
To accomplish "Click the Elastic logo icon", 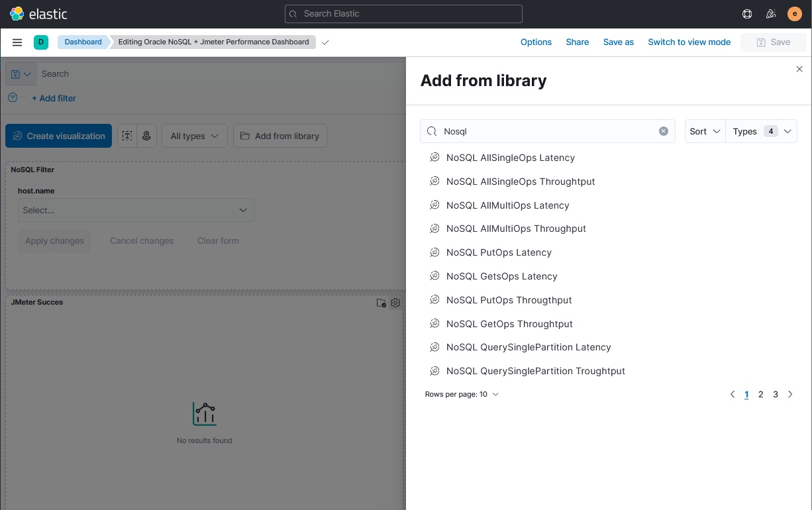I will [17, 14].
